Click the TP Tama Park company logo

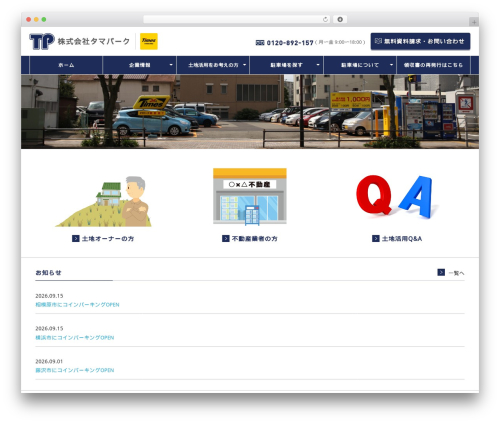tap(79, 41)
